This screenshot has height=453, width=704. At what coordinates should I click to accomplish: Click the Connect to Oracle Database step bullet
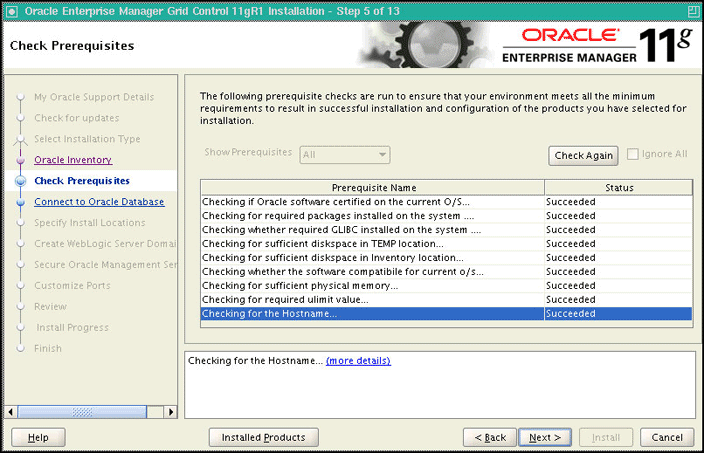pos(20,202)
